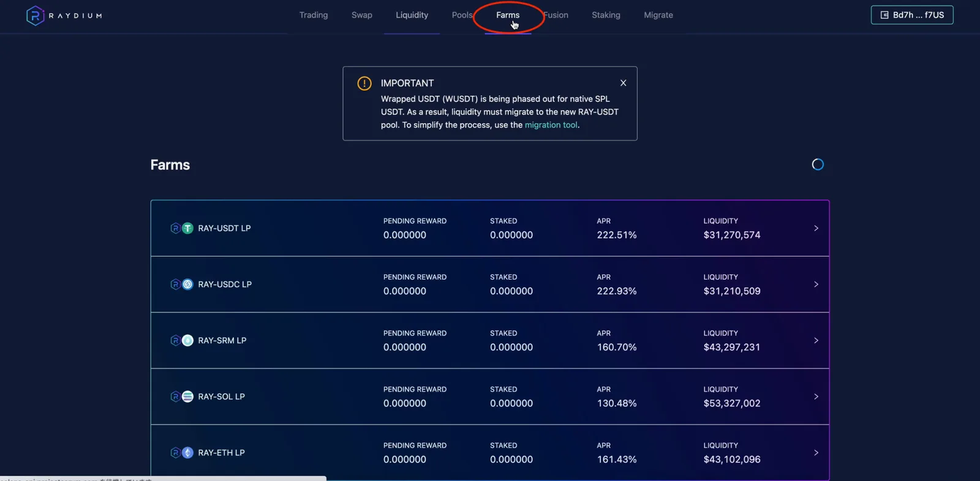Click the liquidity value $31,270,574
Viewport: 980px width, 481px height.
click(732, 235)
